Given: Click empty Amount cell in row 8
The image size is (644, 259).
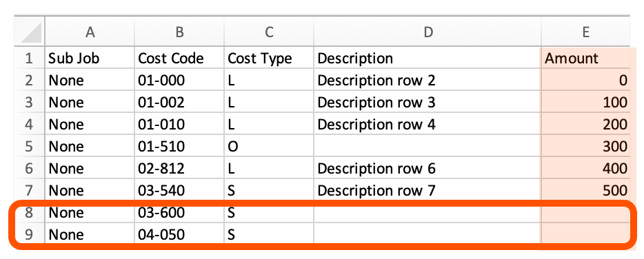Looking at the screenshot, I should (x=585, y=213).
